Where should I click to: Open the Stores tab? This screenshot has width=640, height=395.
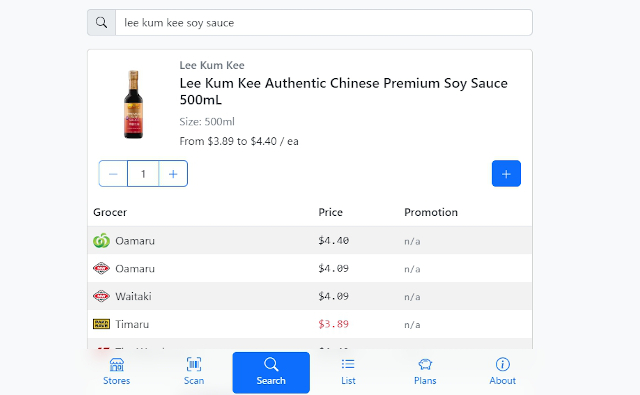tap(116, 372)
